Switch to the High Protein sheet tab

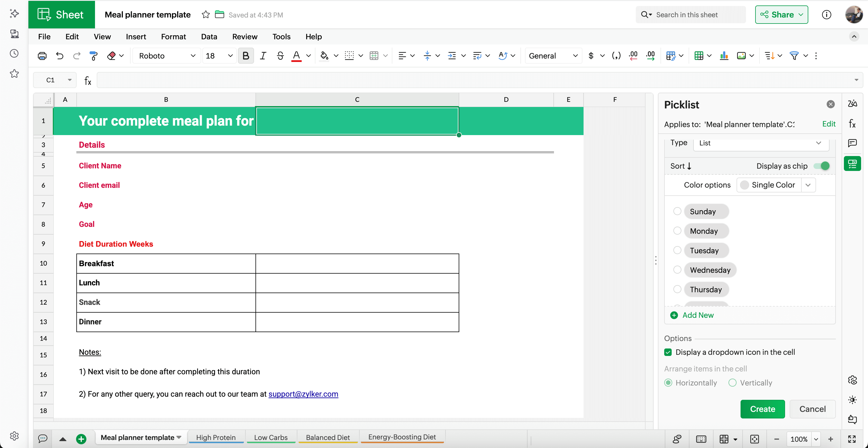point(216,438)
